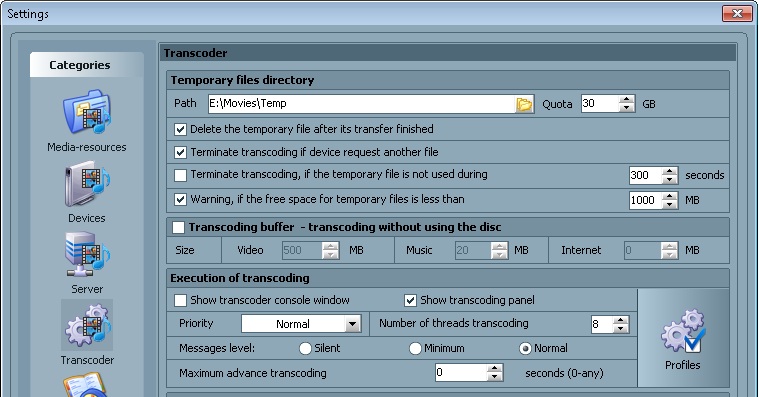Close the Settings window
This screenshot has width=759, height=397.
click(x=737, y=14)
